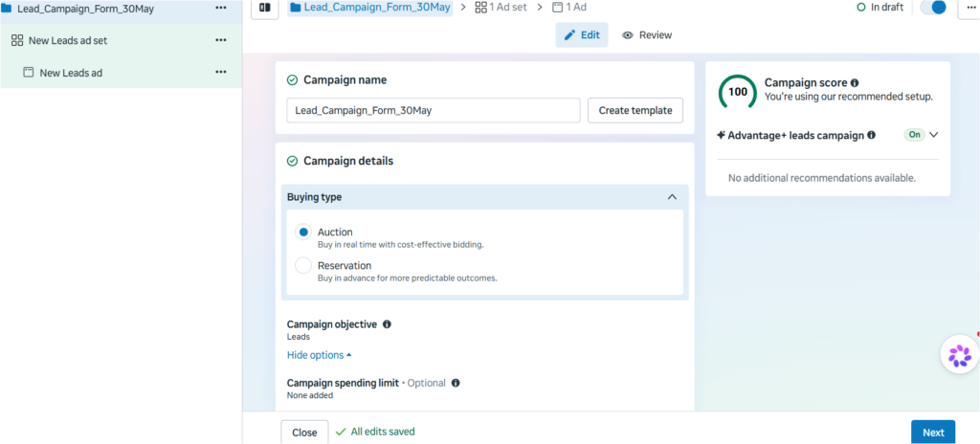Click the sparkle icon of Advantage+ leads campaign
Viewport: 980px width, 444px height.
click(x=721, y=135)
